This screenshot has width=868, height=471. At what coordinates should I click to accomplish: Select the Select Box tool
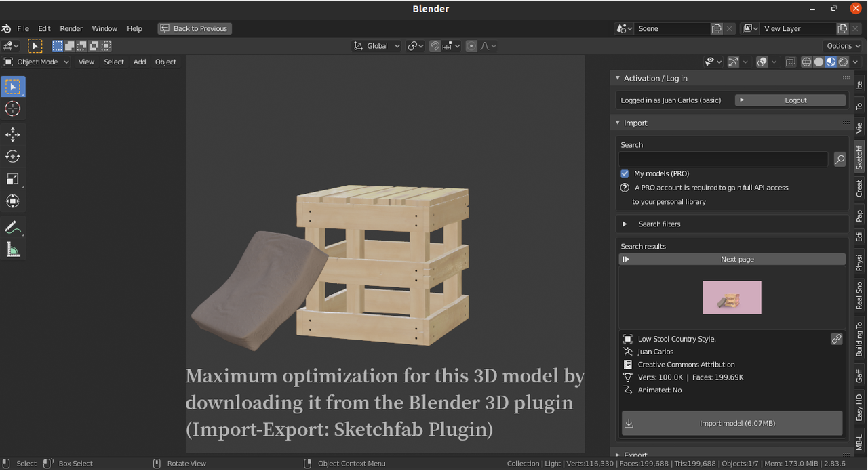[13, 87]
